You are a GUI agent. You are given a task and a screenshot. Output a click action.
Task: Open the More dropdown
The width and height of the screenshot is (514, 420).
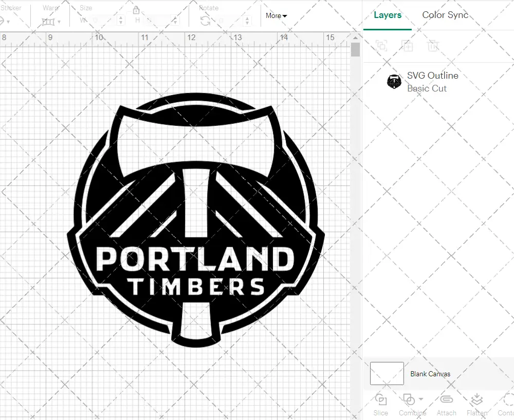[x=276, y=16]
